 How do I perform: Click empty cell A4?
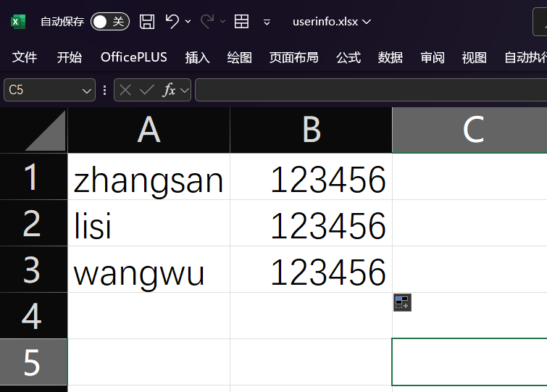tap(149, 316)
